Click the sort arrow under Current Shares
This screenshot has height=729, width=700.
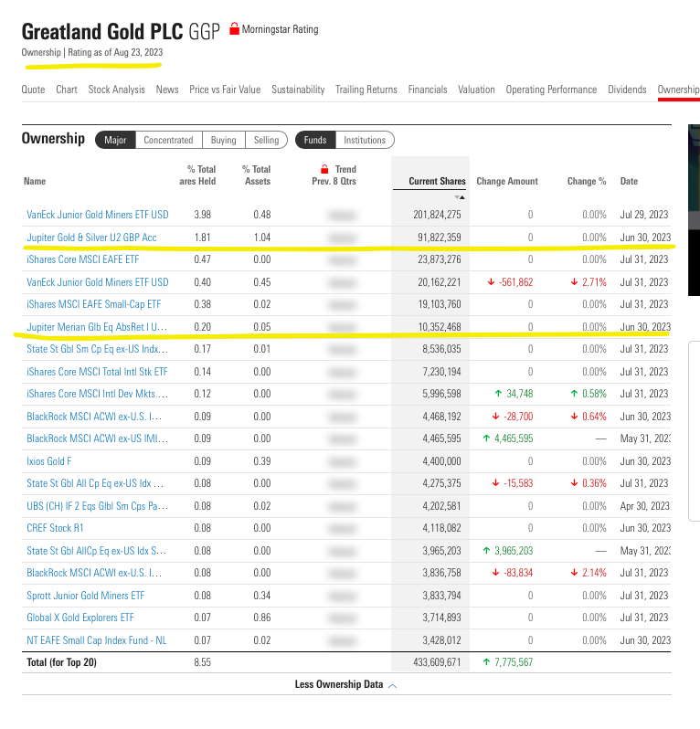(x=460, y=197)
